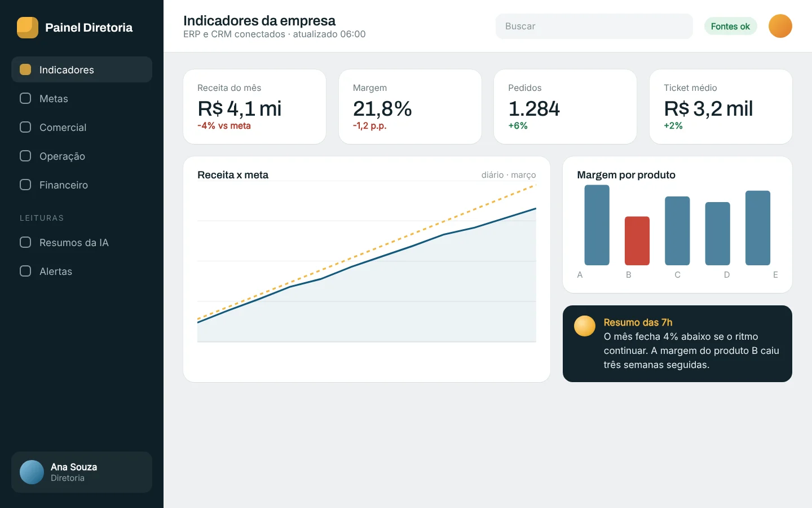Click the red bar for product B
The height and width of the screenshot is (508, 812).
point(637,241)
